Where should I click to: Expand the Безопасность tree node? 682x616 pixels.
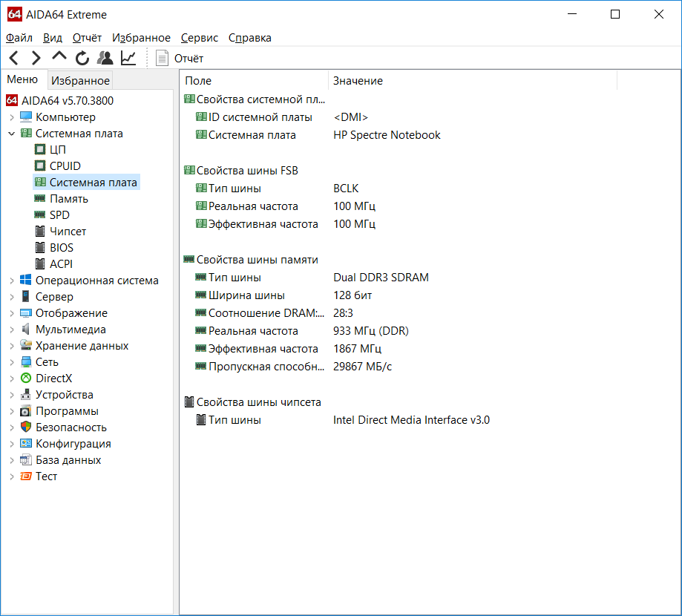pyautogui.click(x=12, y=427)
